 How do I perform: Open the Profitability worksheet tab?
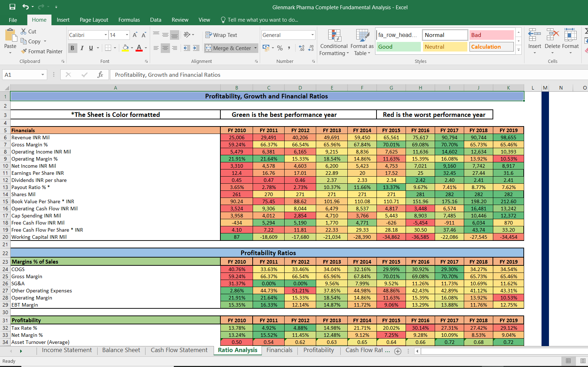pyautogui.click(x=319, y=350)
